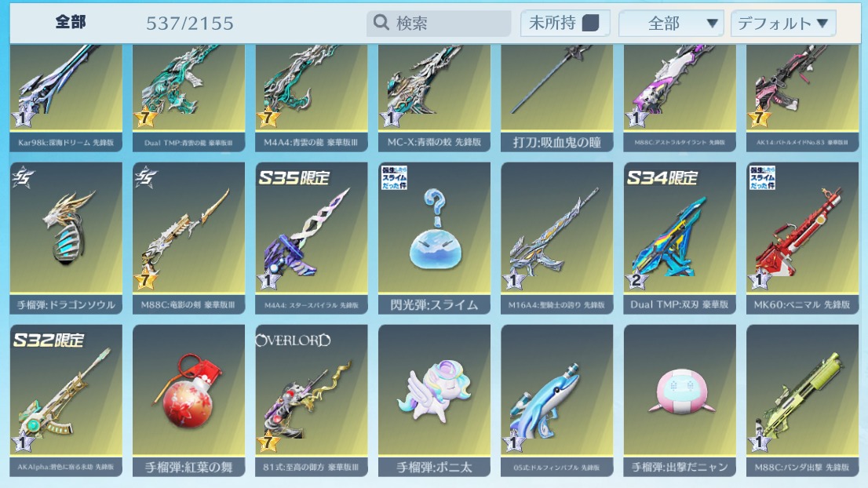Select the 手榴弾:ポニ太 pony grenade
The image size is (868, 488).
[434, 401]
